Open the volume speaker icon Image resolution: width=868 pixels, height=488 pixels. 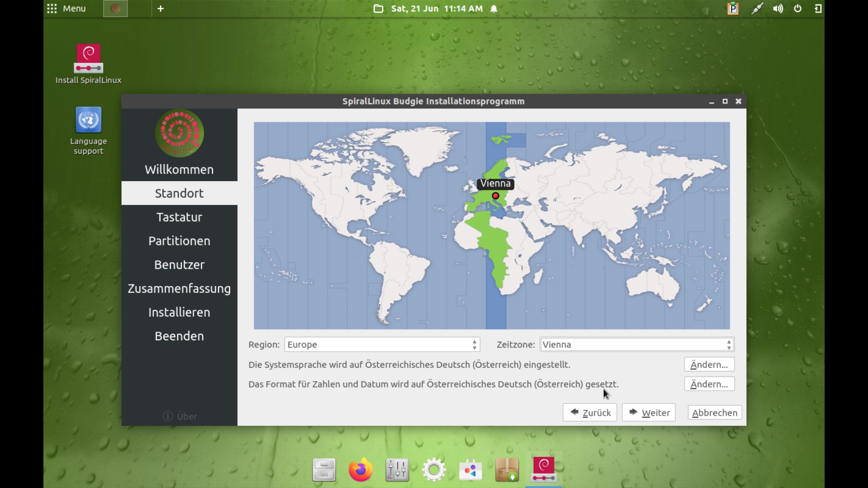pos(778,8)
